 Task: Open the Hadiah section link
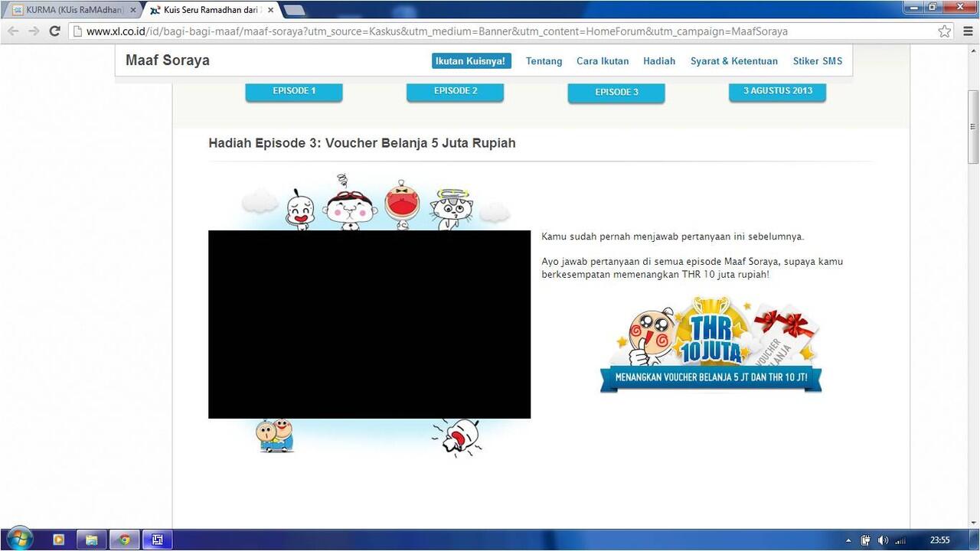659,60
